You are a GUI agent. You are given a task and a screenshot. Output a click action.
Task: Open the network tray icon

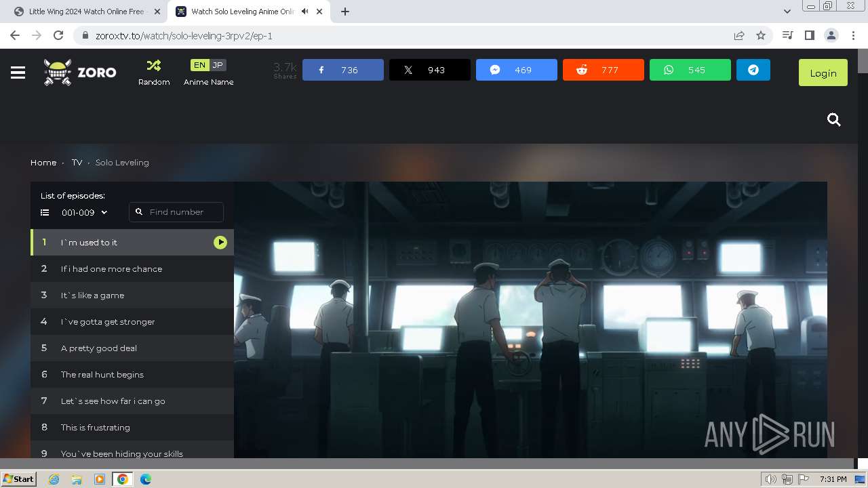[787, 479]
